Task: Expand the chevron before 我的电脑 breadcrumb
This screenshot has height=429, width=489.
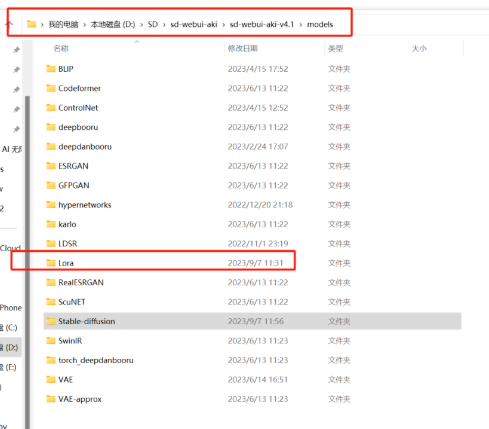Action: [42, 24]
